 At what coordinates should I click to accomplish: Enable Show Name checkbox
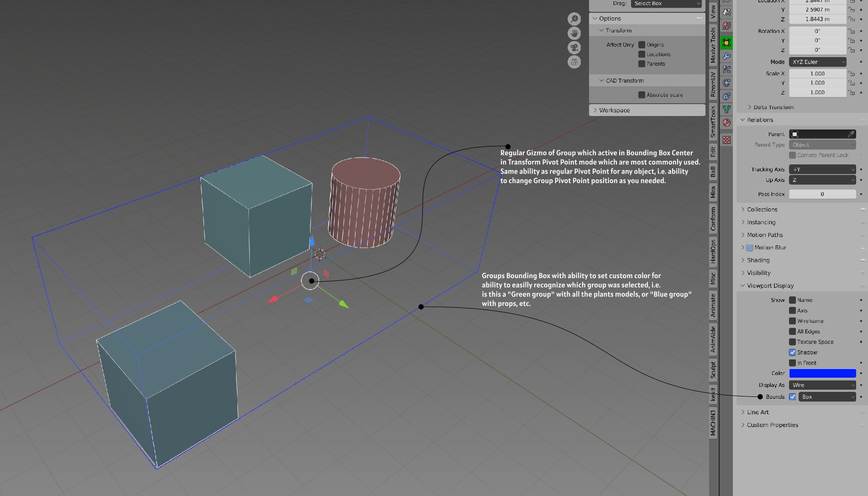[x=792, y=300]
